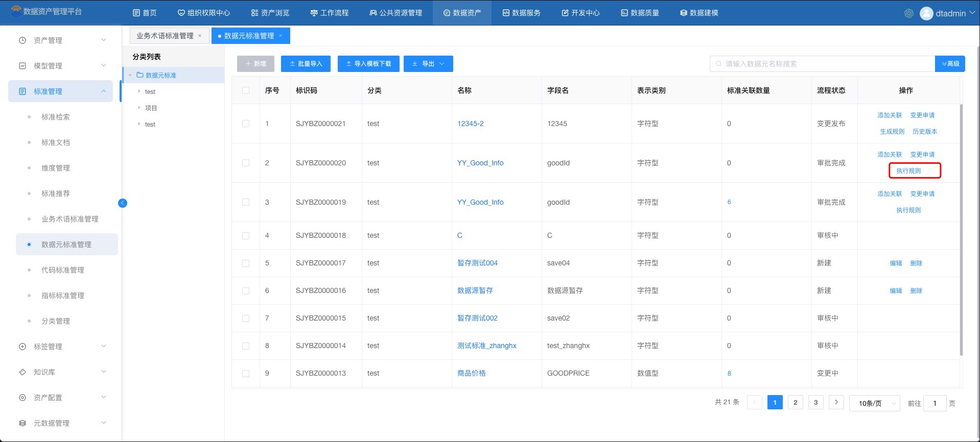The image size is (980, 442).
Task: Close the 业务术语标准管理 tab
Action: tap(200, 36)
